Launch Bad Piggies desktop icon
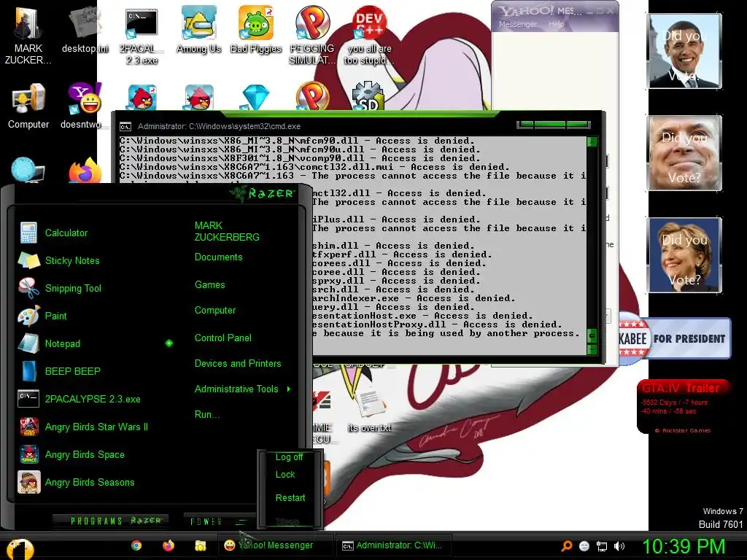Screen dimensions: 747x560 [x=256, y=29]
